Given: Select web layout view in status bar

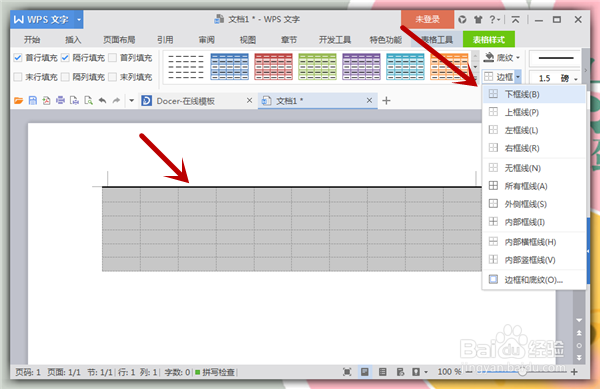Looking at the screenshot, I should [x=400, y=372].
